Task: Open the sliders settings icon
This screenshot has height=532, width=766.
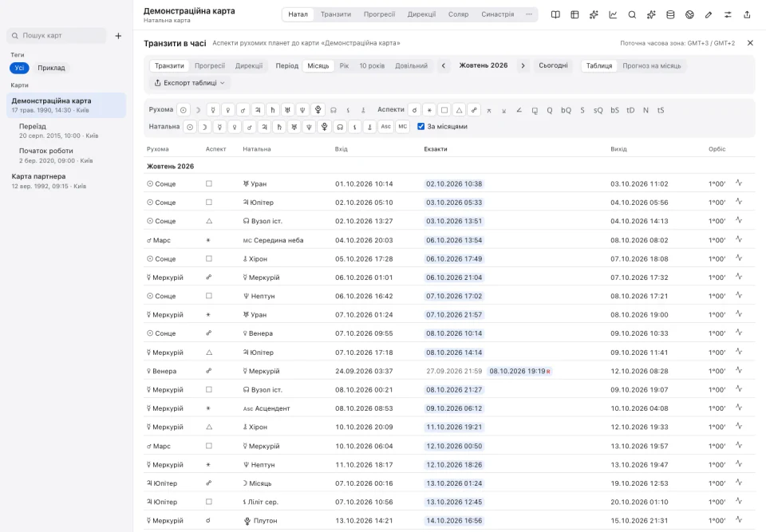Action: tap(728, 14)
